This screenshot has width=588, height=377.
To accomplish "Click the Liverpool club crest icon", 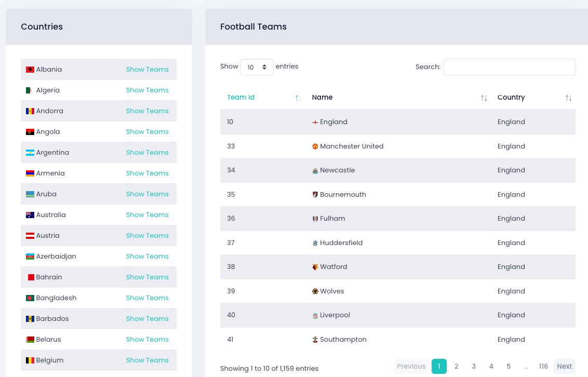I will [315, 315].
